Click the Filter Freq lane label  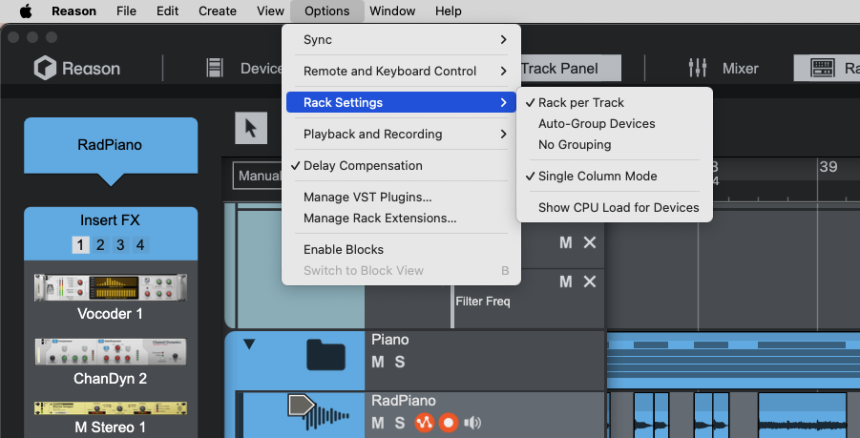pos(483,302)
